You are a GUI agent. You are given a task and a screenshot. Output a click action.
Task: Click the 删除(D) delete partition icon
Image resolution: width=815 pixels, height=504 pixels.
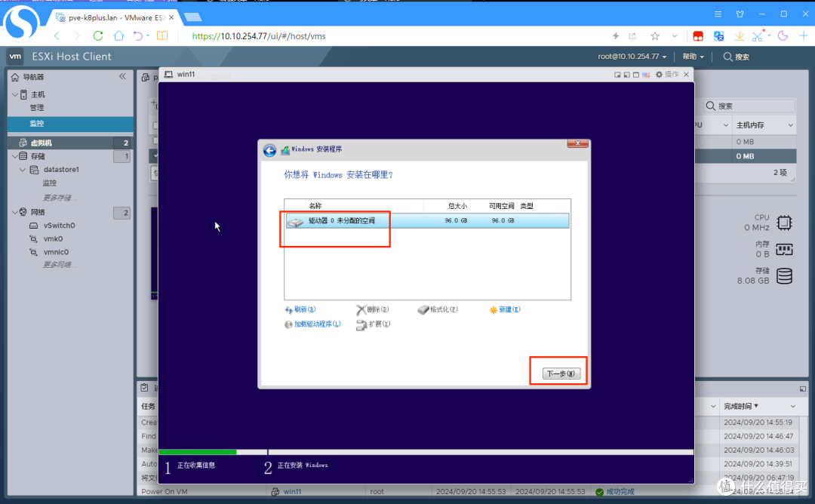[361, 310]
